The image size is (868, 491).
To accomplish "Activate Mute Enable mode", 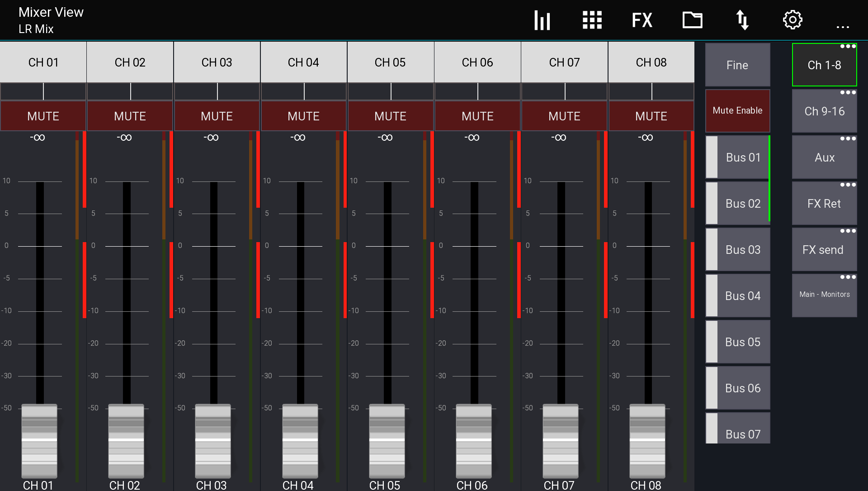I will pos(737,110).
